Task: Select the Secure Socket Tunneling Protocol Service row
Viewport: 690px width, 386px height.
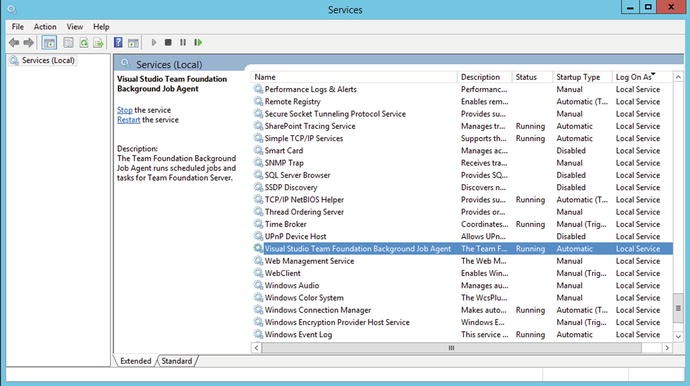Action: (462, 114)
